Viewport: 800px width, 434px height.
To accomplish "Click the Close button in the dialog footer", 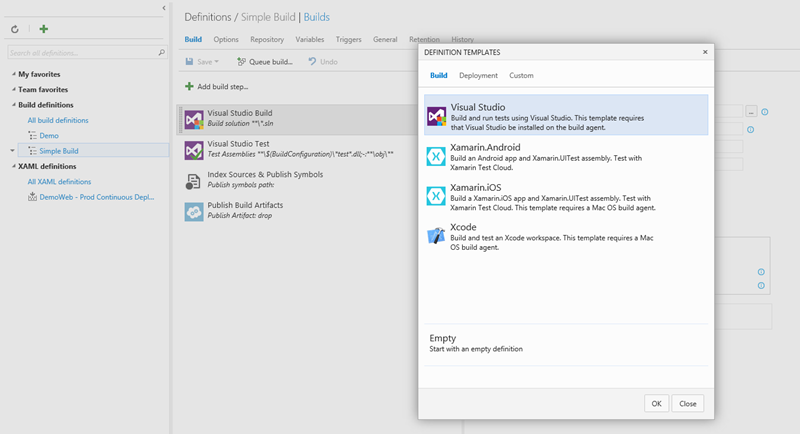I will click(x=688, y=403).
